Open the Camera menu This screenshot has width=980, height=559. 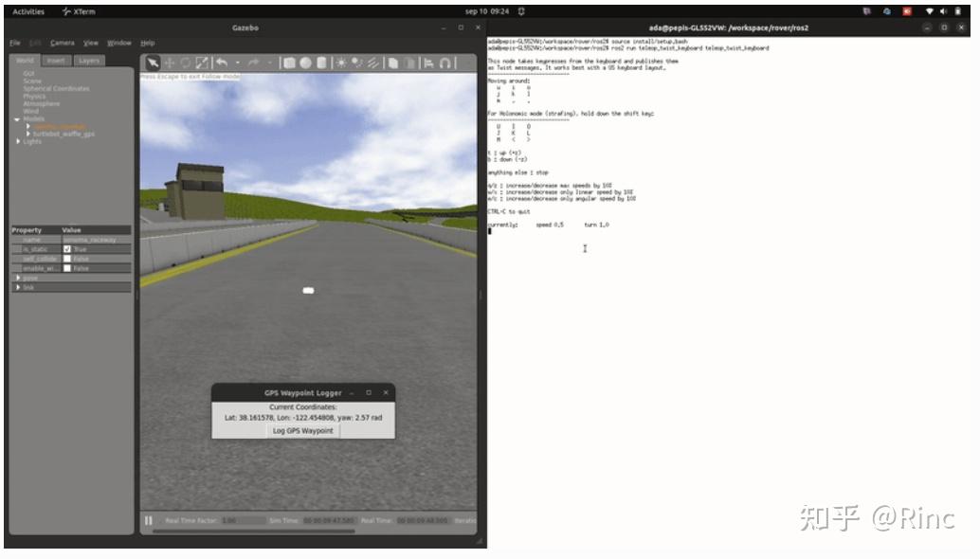(x=63, y=43)
